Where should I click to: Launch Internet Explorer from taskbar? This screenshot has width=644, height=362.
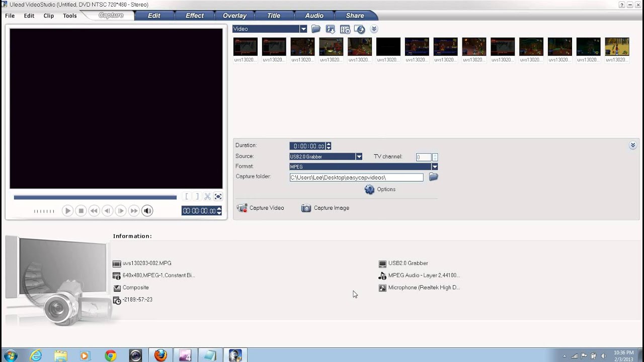click(36, 355)
